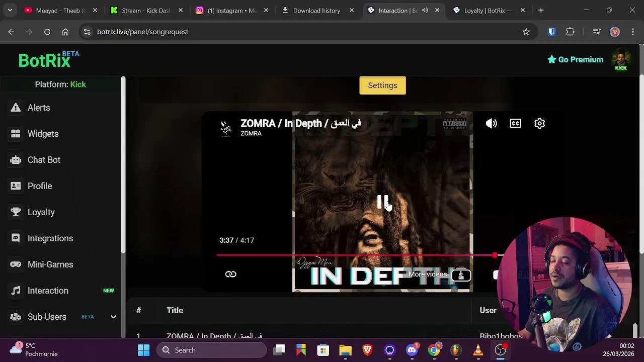Click the BotRix logo

pyautogui.click(x=48, y=60)
